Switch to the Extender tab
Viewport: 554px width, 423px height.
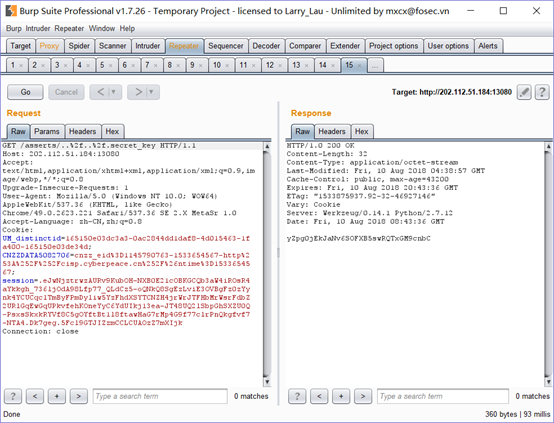point(345,46)
